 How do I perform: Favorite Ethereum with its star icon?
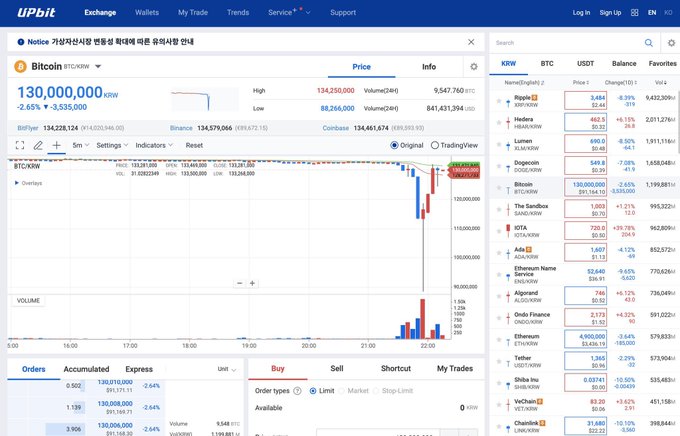499,340
